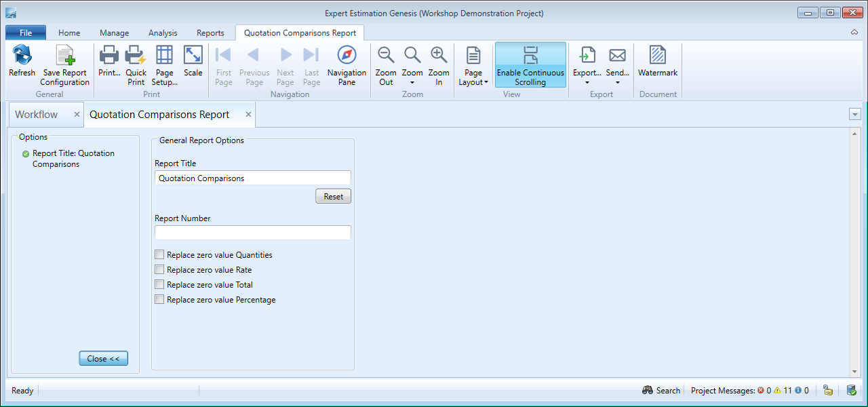Open Page Setup dialog
The image size is (868, 407).
[164, 56]
